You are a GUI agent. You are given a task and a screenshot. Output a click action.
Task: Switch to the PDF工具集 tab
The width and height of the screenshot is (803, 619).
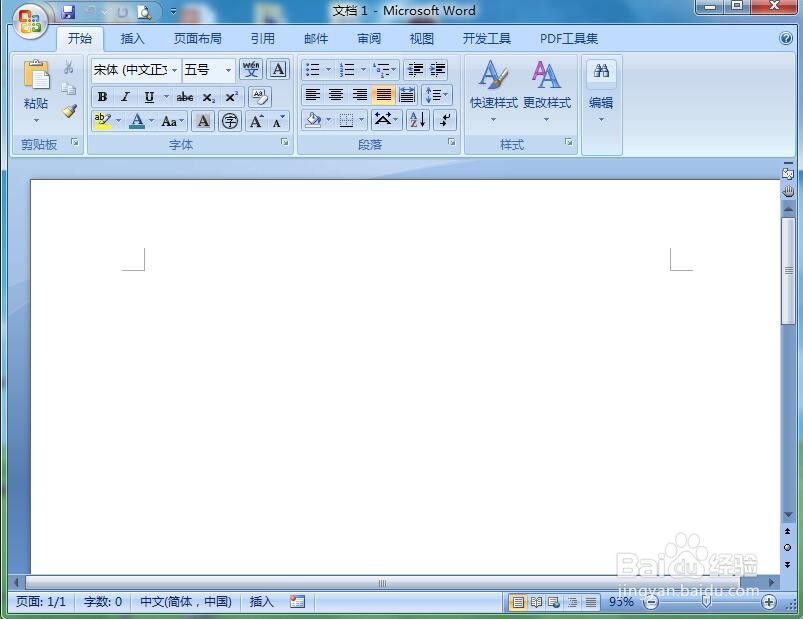click(568, 39)
